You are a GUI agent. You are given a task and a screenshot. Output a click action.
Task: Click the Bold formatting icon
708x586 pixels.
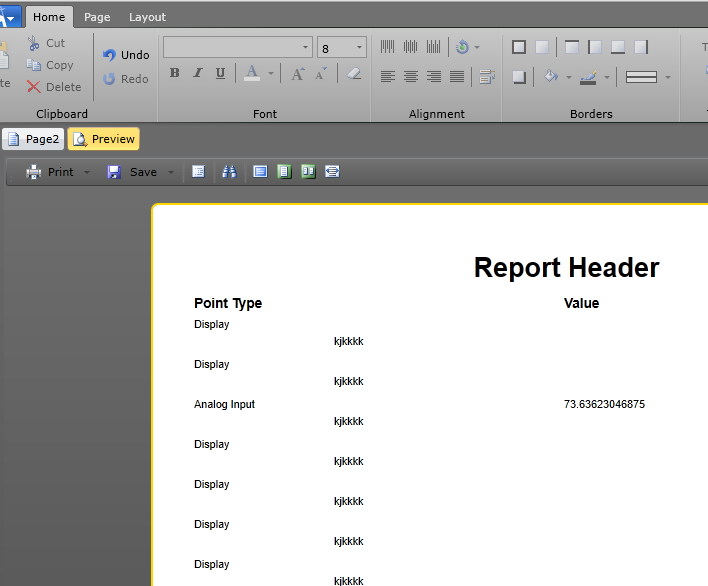pyautogui.click(x=174, y=73)
